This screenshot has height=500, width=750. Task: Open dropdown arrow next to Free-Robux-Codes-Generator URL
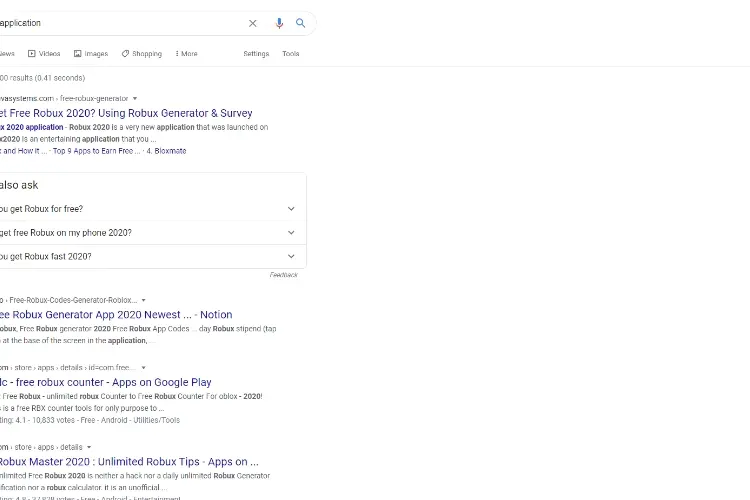coord(143,300)
